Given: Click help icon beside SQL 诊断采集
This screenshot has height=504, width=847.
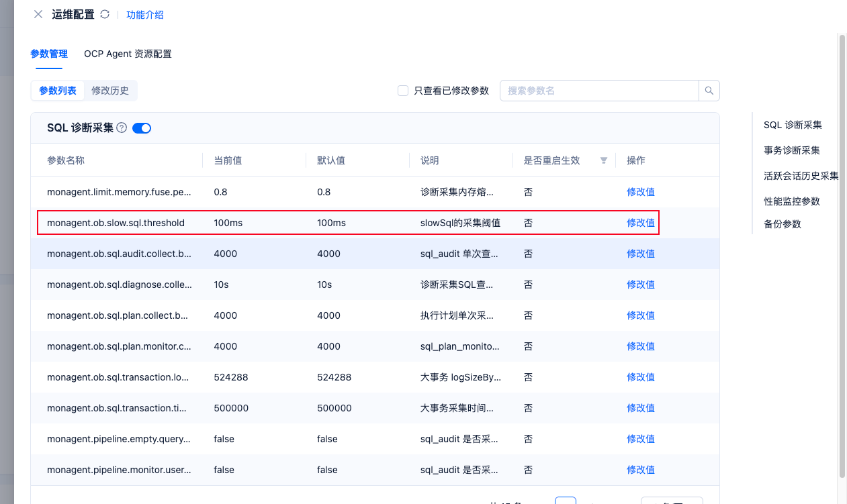Looking at the screenshot, I should coord(122,128).
